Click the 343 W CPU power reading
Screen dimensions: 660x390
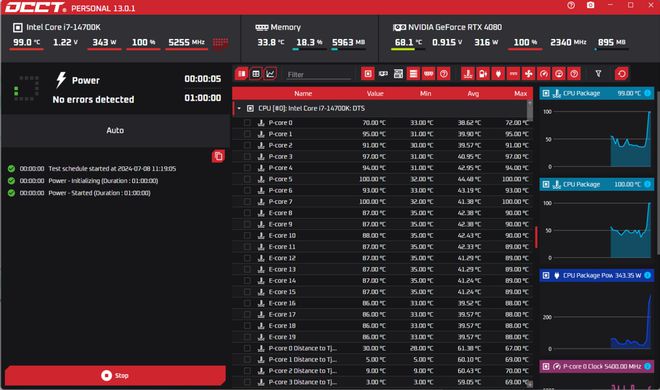click(x=104, y=42)
